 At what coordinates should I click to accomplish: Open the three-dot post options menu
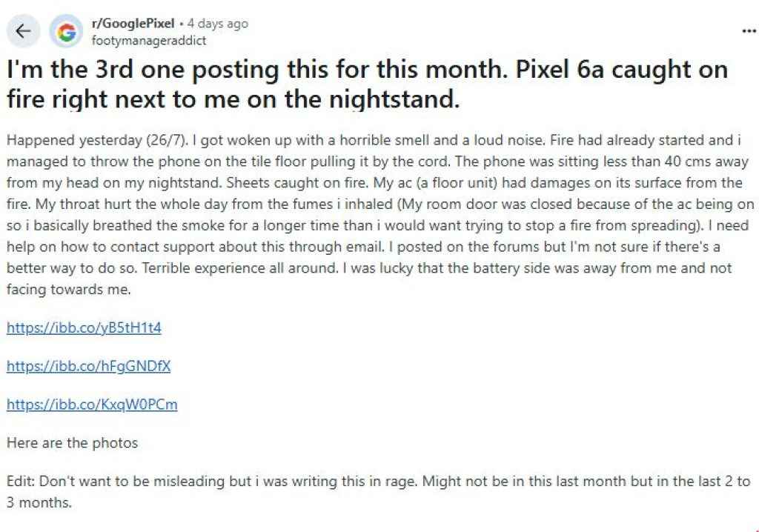point(749,31)
